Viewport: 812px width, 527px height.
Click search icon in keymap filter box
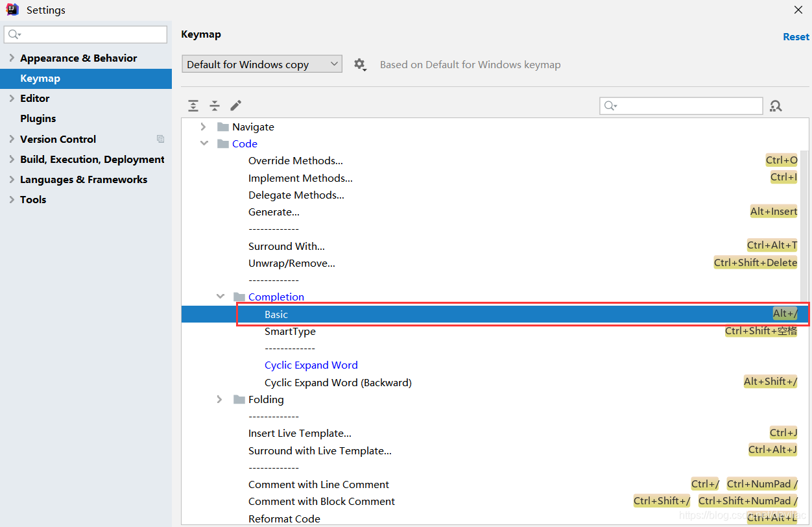coord(610,106)
